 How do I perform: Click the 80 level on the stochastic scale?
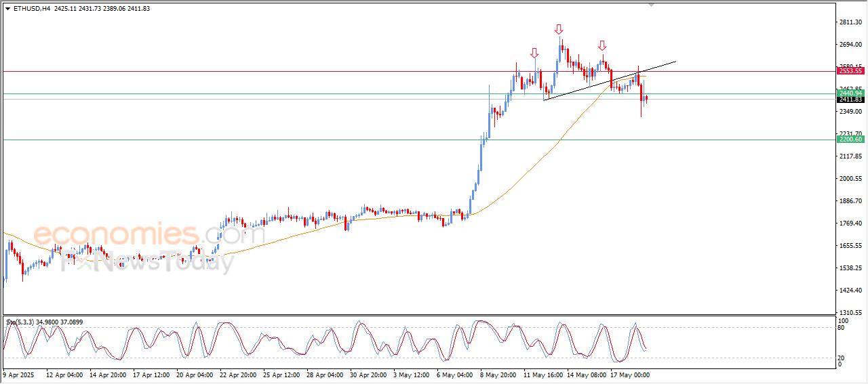click(842, 328)
